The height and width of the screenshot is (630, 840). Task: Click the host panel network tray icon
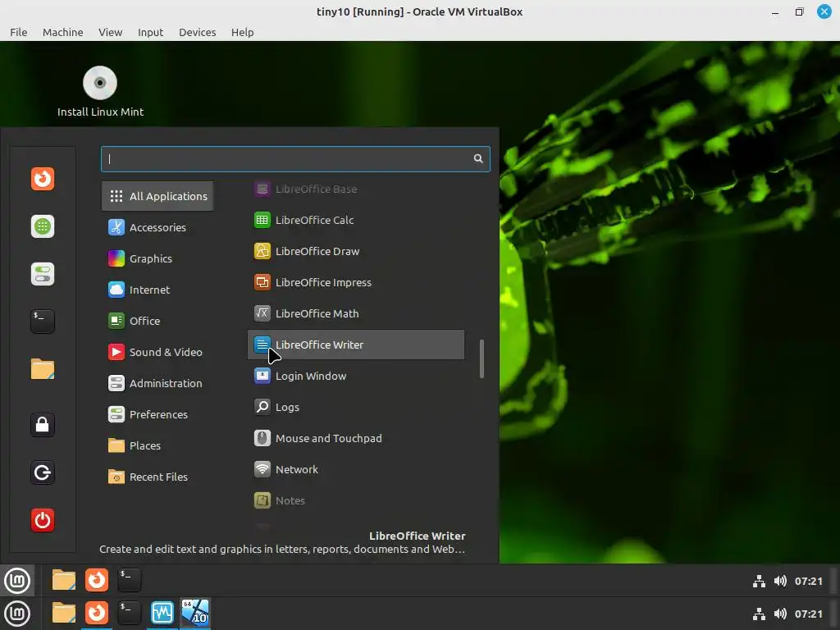759,614
